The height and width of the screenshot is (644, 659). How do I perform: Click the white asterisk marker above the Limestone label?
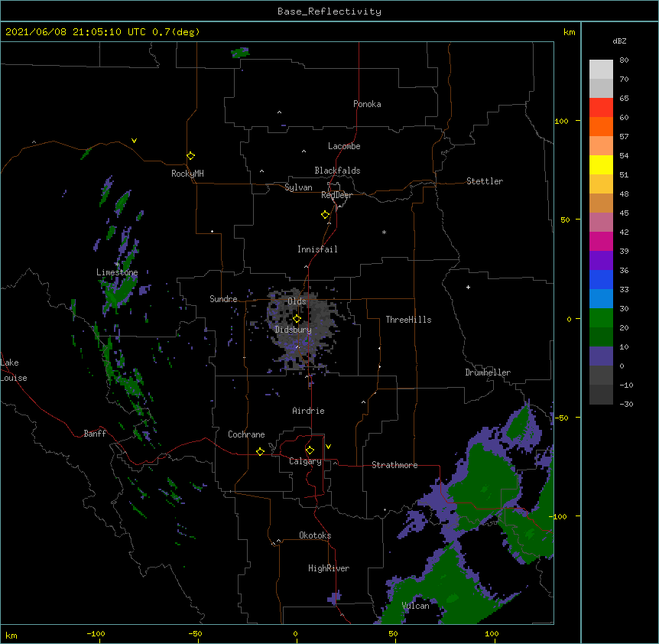117,265
